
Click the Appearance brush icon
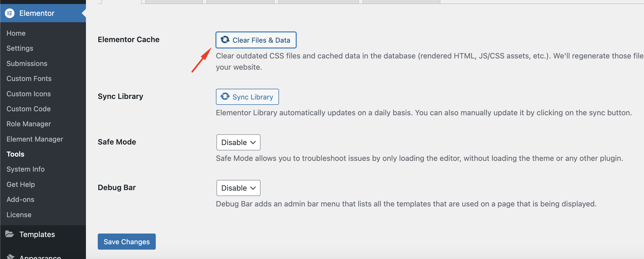coord(10,257)
